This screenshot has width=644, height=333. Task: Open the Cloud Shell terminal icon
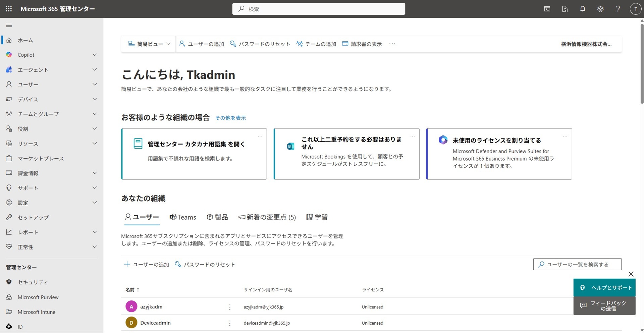pyautogui.click(x=547, y=9)
